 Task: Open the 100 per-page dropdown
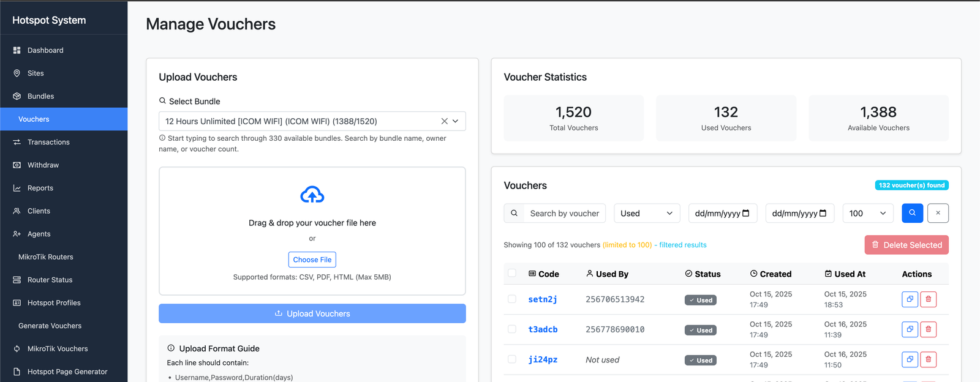tap(868, 213)
